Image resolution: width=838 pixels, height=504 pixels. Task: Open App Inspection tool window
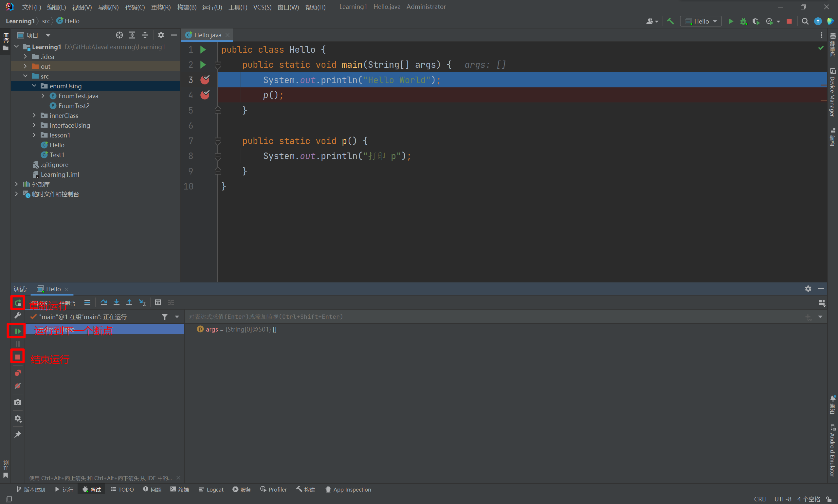pyautogui.click(x=348, y=489)
